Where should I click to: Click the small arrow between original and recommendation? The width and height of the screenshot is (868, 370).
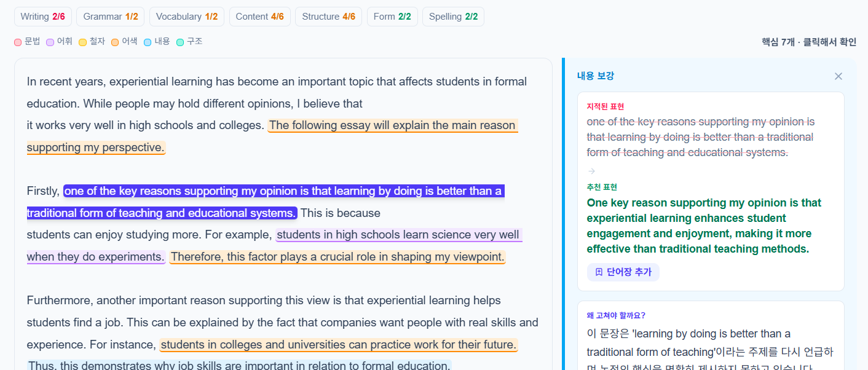click(x=591, y=171)
